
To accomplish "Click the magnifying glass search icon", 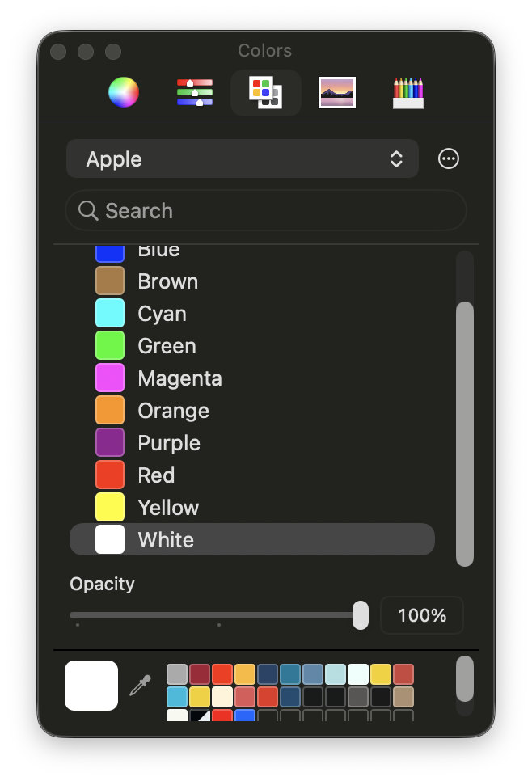I will (88, 211).
